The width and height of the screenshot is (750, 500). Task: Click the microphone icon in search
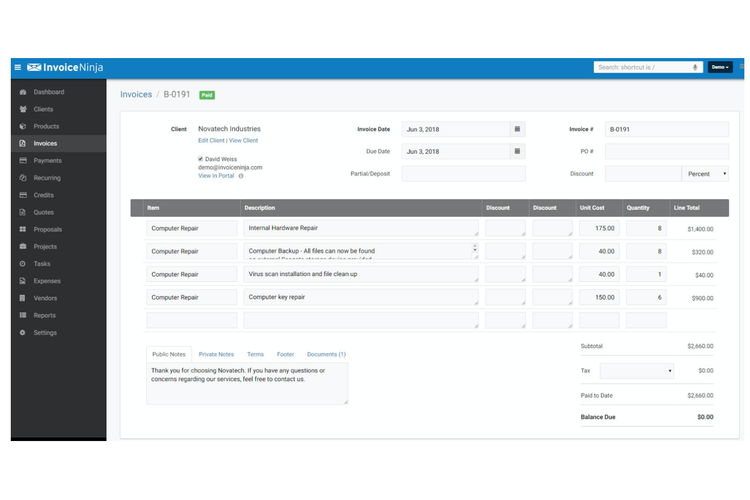coord(695,67)
